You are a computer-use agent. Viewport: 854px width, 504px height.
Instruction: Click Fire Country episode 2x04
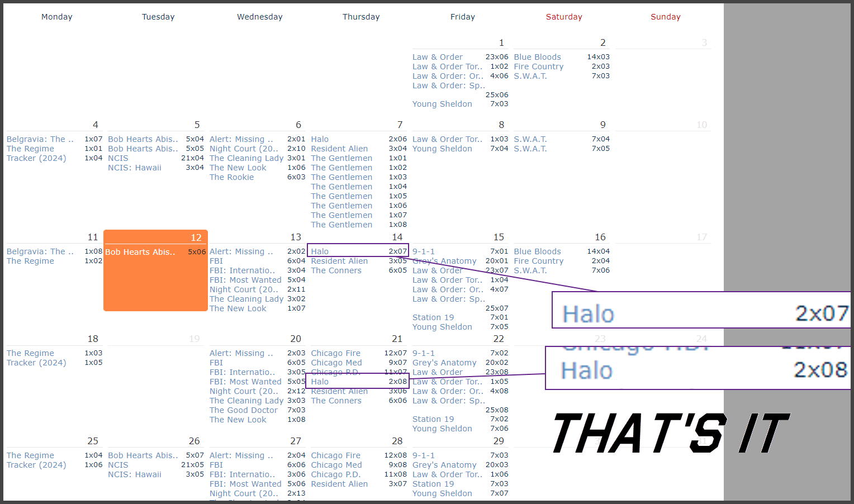point(539,261)
